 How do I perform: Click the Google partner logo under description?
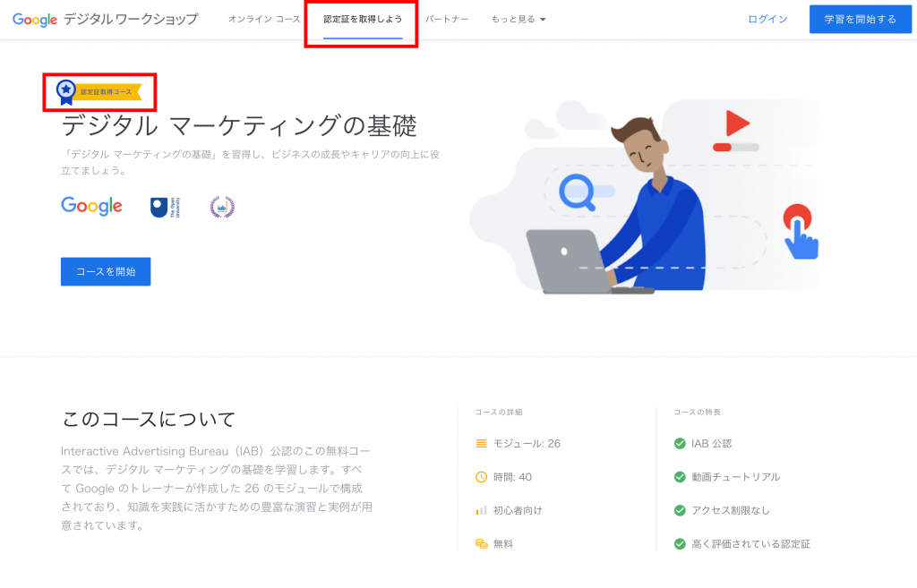(91, 207)
